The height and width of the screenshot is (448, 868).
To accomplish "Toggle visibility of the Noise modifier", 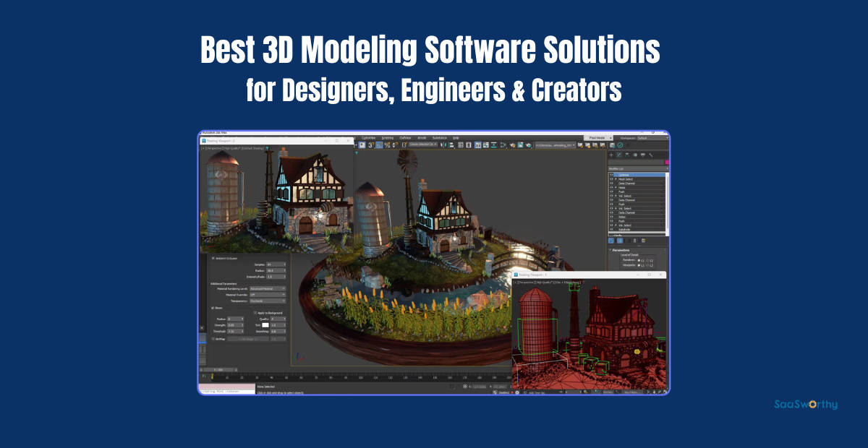I will point(611,188).
